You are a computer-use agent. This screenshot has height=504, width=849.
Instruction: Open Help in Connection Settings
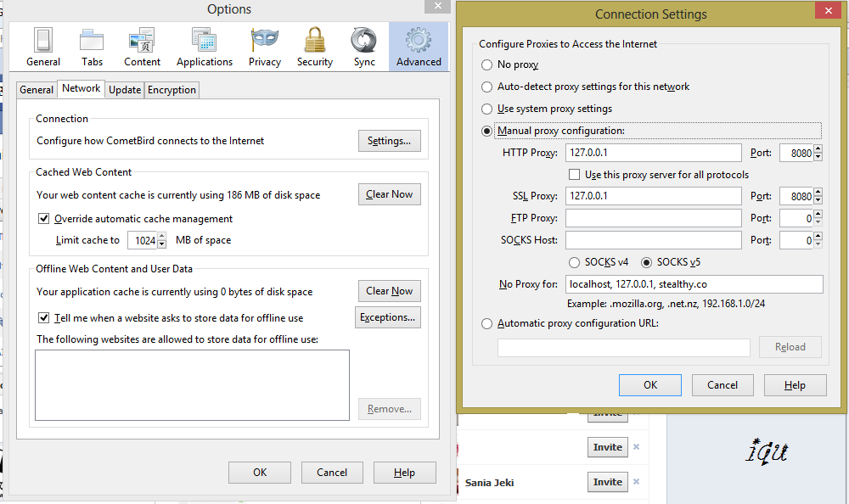pyautogui.click(x=795, y=385)
